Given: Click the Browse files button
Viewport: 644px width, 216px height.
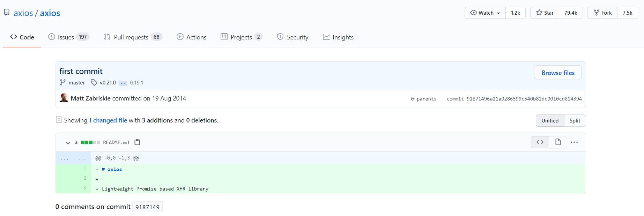Looking at the screenshot, I should tap(558, 73).
